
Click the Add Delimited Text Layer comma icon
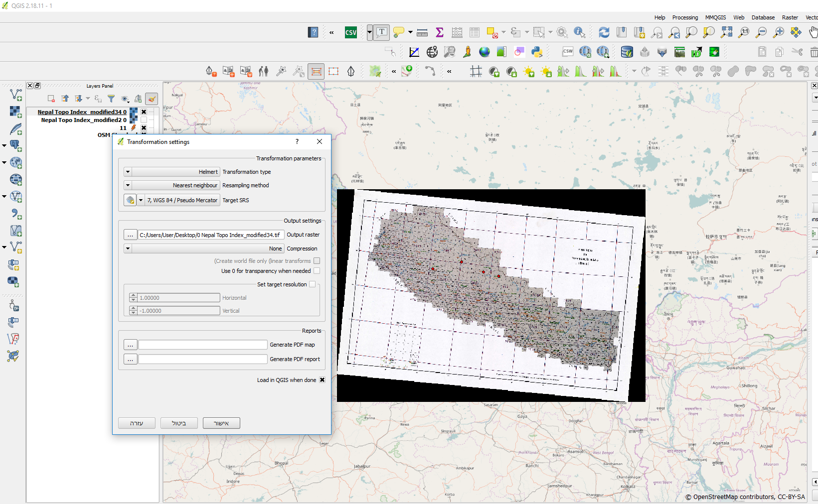coord(16,214)
